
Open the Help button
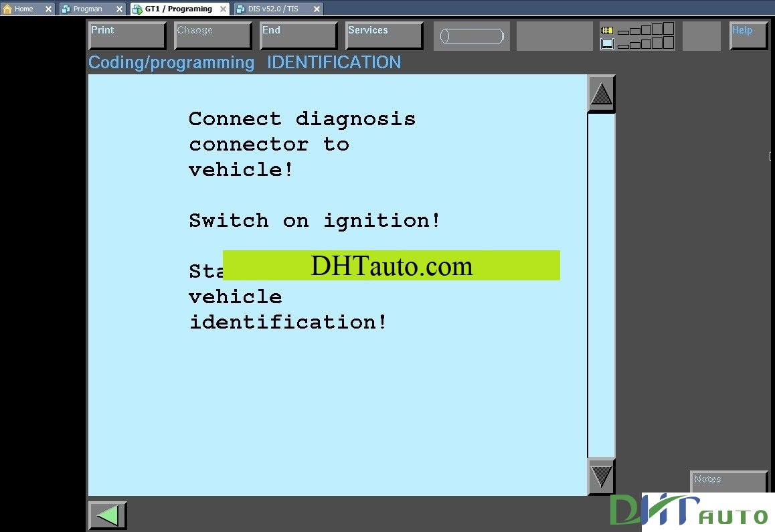748,35
